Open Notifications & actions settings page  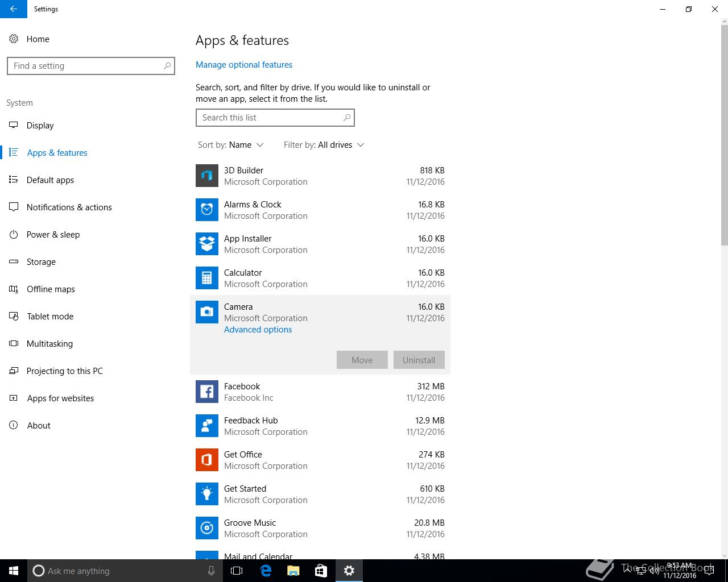(69, 207)
